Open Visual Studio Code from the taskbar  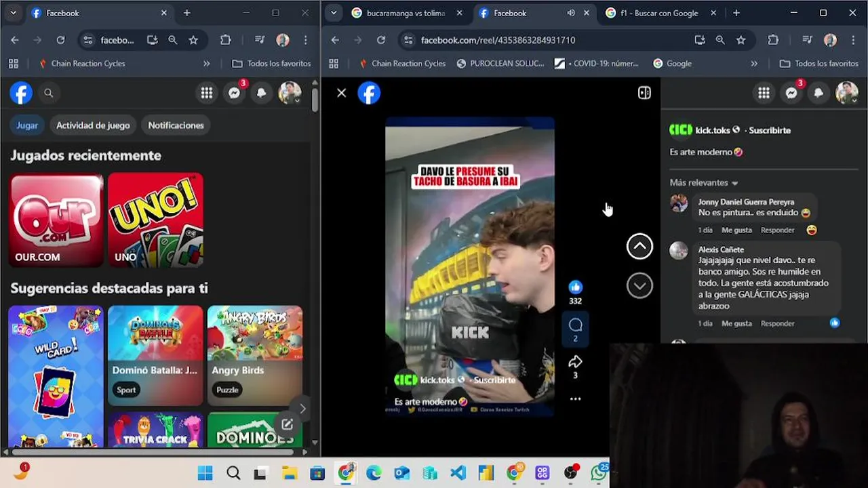coord(458,473)
